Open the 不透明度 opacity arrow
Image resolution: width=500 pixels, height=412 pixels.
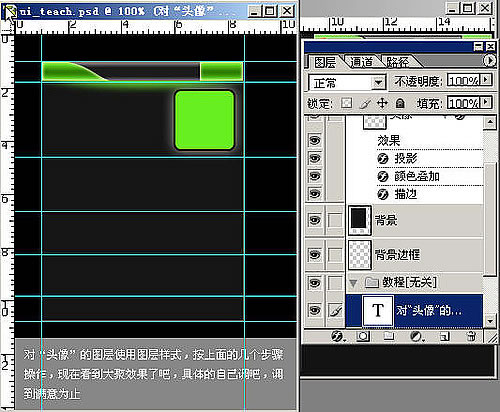(486, 80)
